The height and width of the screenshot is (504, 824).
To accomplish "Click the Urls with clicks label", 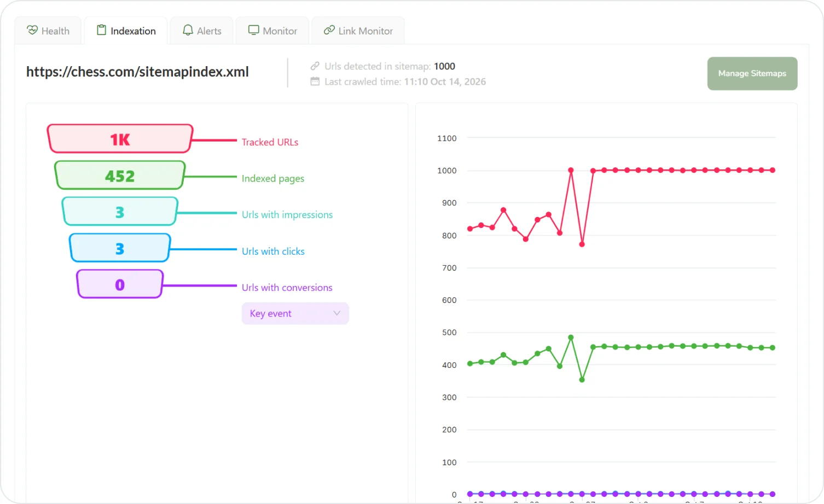I will (x=273, y=251).
